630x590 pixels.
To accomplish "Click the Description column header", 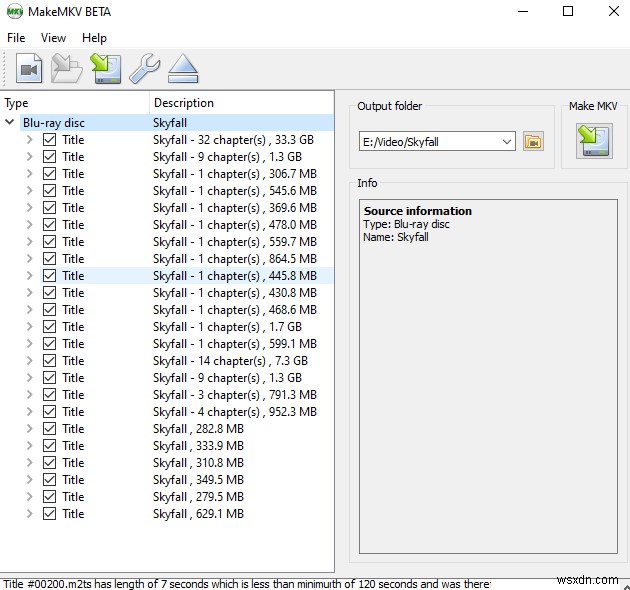I will [241, 103].
